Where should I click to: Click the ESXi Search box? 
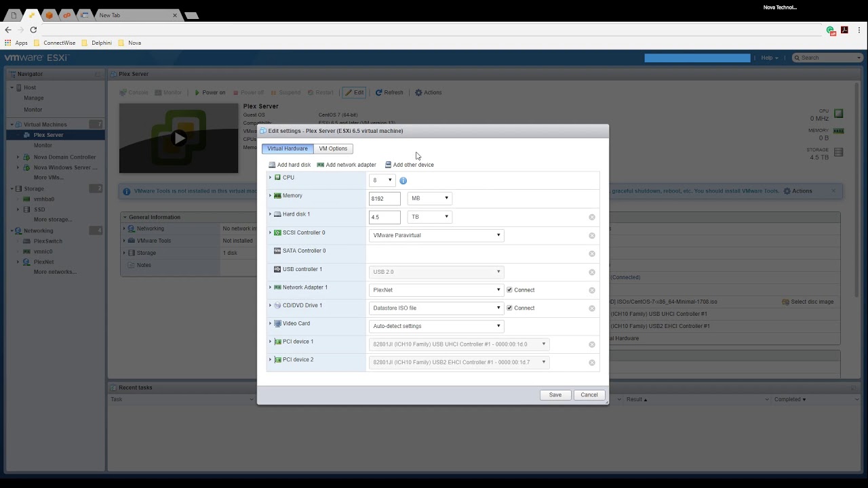(x=827, y=58)
